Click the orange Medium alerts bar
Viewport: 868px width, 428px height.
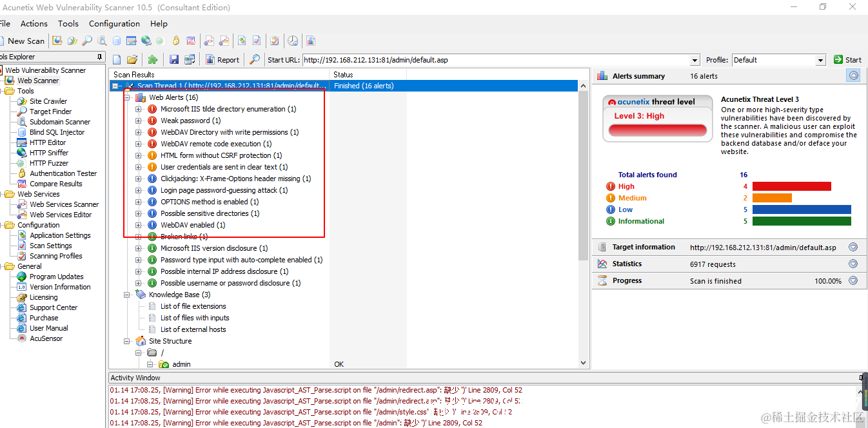click(772, 198)
